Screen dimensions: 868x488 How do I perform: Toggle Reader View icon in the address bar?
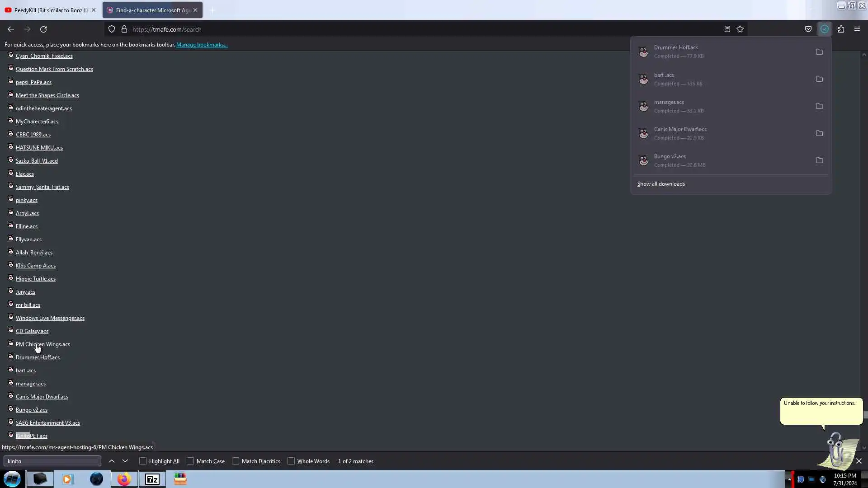[x=727, y=29]
